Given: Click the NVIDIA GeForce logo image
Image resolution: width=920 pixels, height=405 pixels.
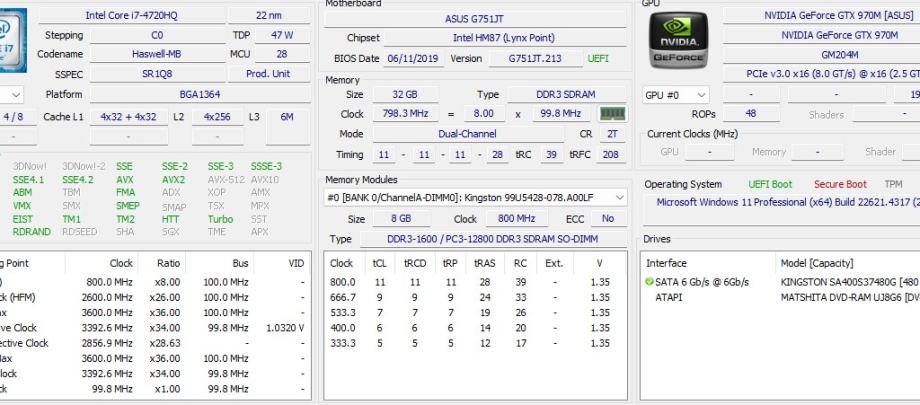Looking at the screenshot, I should [x=678, y=39].
